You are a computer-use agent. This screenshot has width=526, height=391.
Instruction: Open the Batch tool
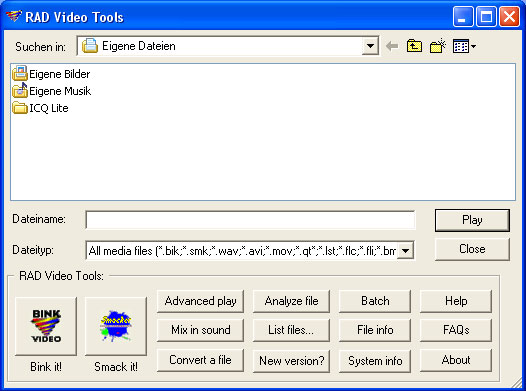375,301
